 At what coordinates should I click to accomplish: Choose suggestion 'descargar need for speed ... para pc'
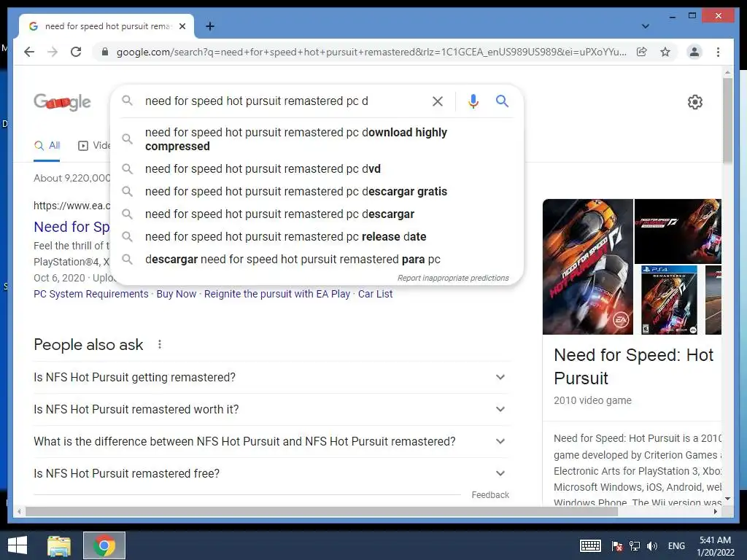click(317, 260)
